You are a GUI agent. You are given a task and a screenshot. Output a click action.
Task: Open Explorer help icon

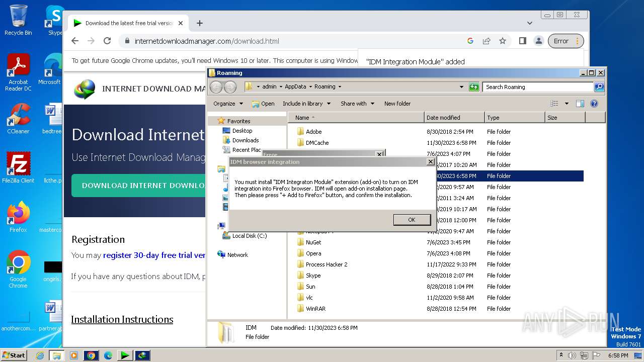click(594, 104)
